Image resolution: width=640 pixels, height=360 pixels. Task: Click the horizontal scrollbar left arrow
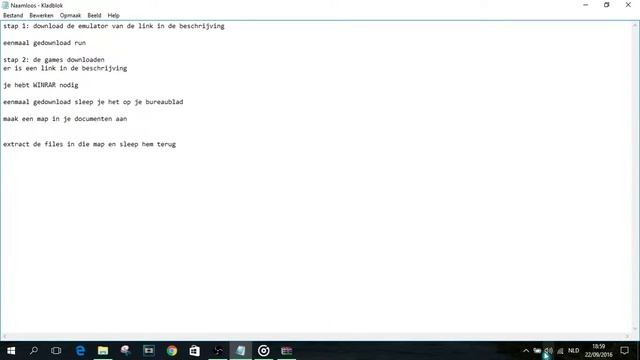(4, 336)
